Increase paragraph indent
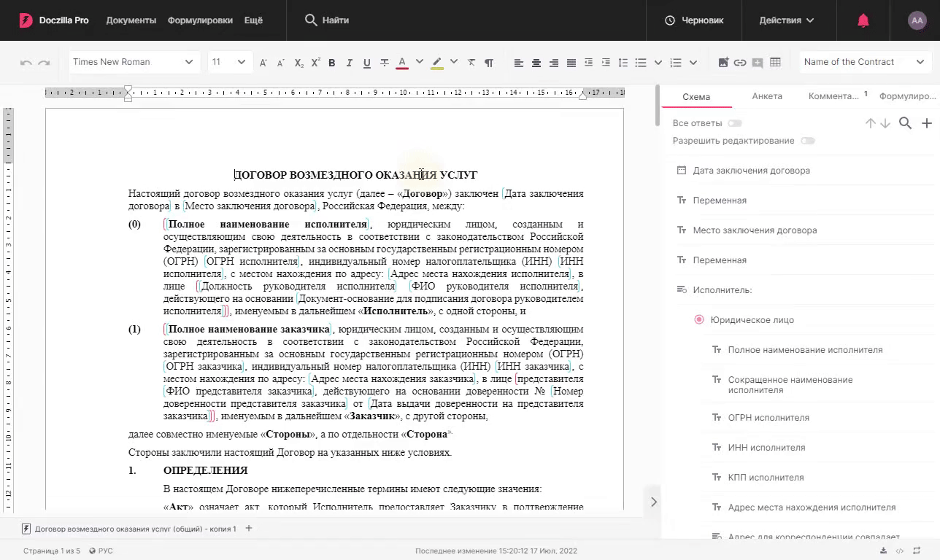The height and width of the screenshot is (560, 940). [x=606, y=63]
